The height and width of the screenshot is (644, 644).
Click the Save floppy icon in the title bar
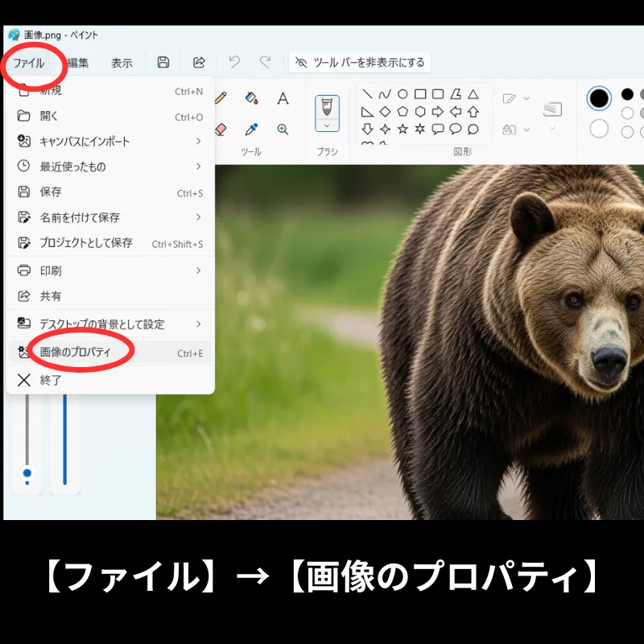pos(163,62)
